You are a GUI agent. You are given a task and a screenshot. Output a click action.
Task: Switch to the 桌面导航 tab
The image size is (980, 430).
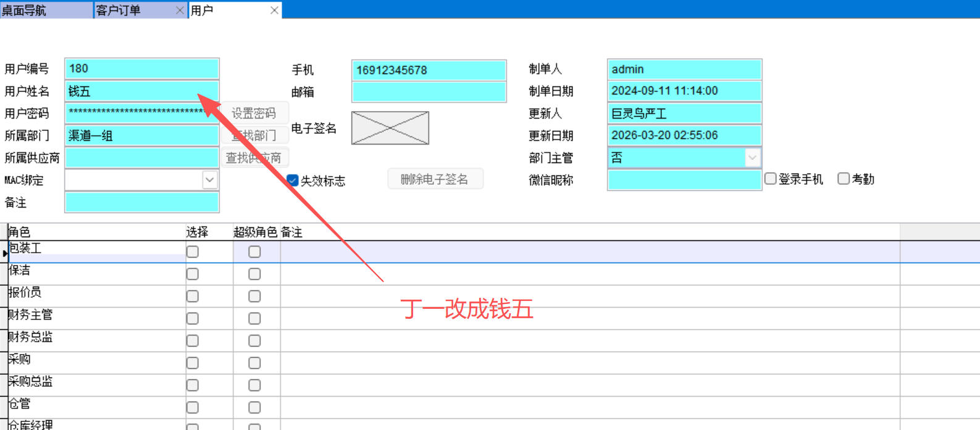(25, 11)
